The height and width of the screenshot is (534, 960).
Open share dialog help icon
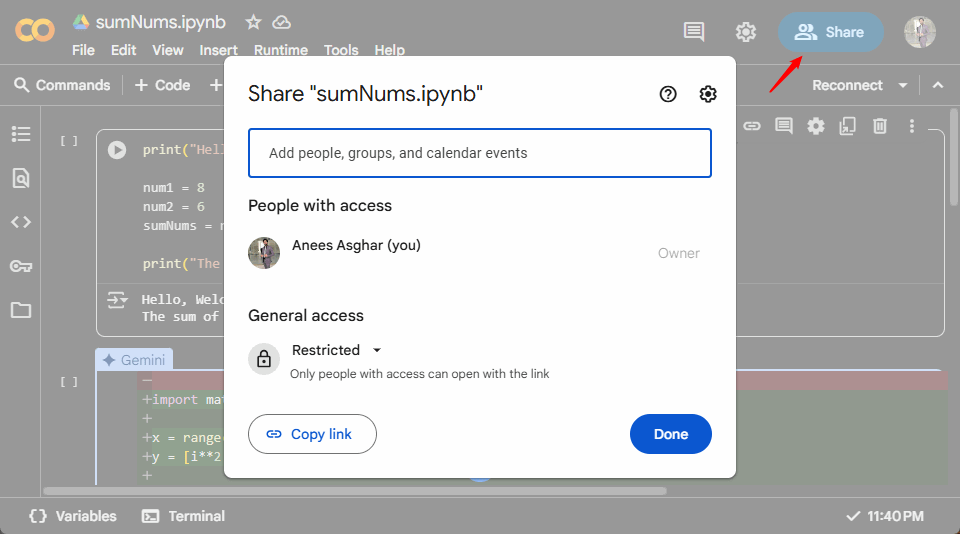[x=668, y=94]
